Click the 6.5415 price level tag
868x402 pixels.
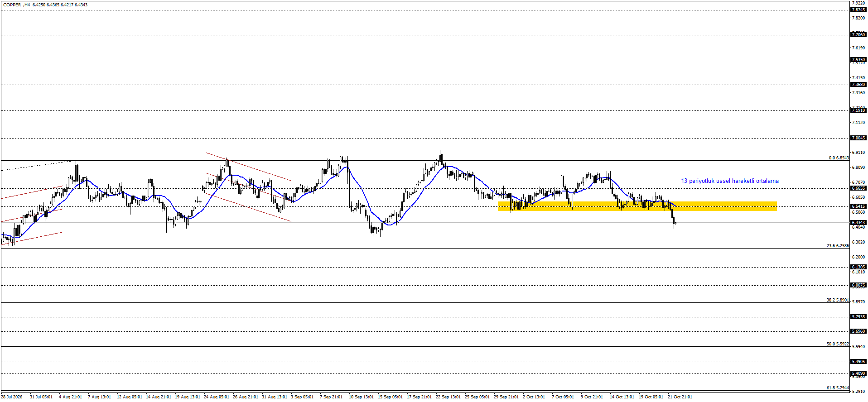coord(858,206)
